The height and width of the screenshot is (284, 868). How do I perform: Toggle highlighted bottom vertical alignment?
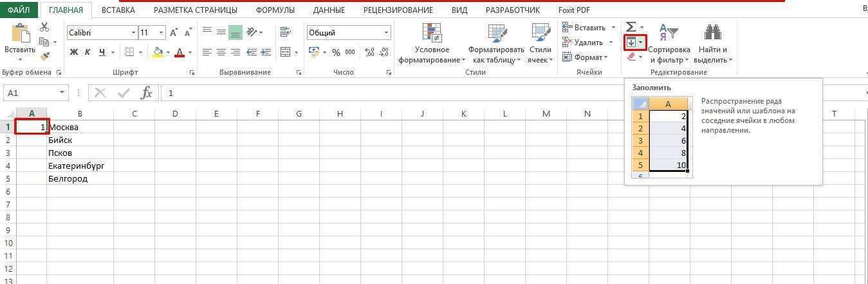pos(235,32)
